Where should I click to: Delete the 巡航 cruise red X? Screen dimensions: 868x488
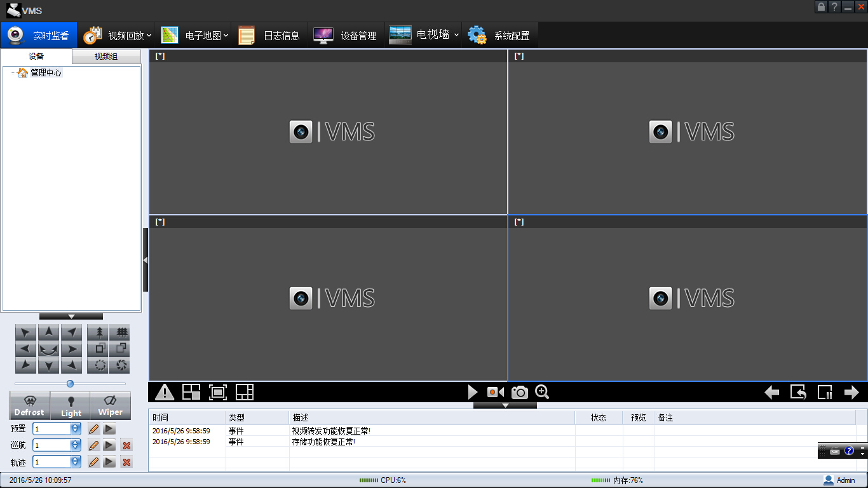tap(126, 445)
